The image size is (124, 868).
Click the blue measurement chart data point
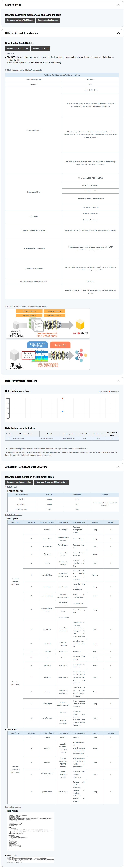pos(63,411)
